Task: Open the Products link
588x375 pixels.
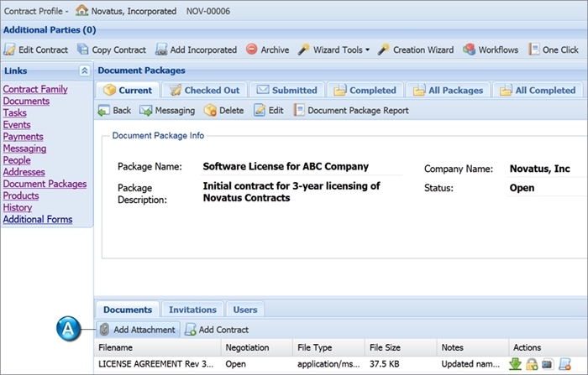Action: [21, 196]
